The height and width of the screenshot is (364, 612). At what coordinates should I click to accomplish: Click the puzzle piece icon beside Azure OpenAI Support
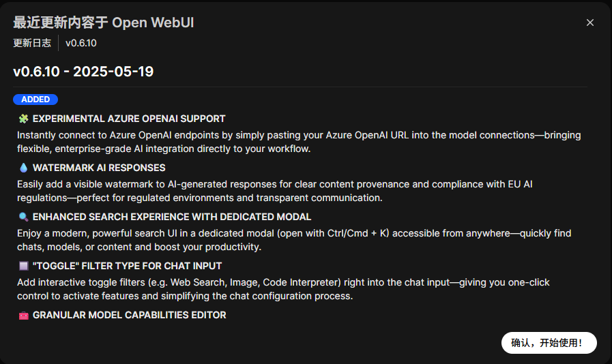23,119
